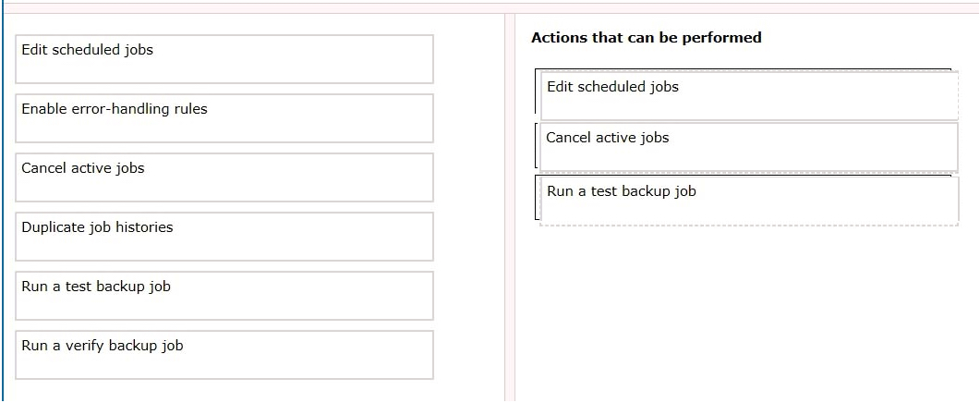
Task: Click the 'Duplicate job histories' text label
Action: (x=98, y=227)
